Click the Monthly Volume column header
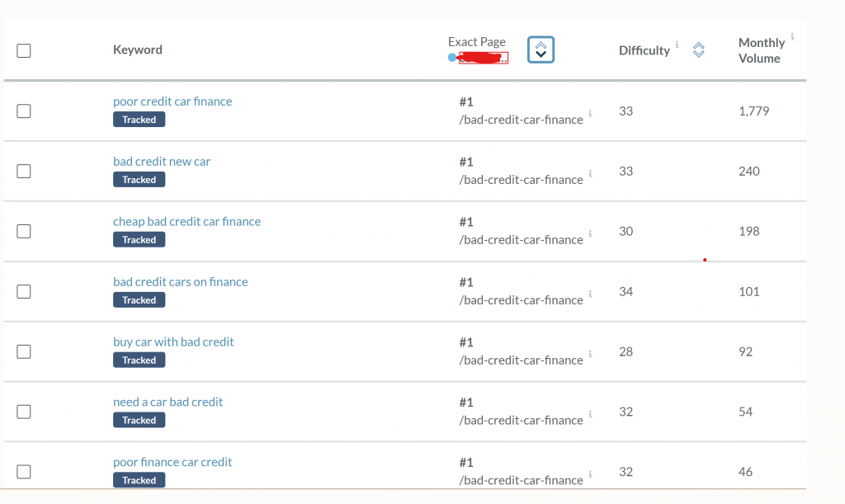Image resolution: width=845 pixels, height=504 pixels. [x=760, y=50]
